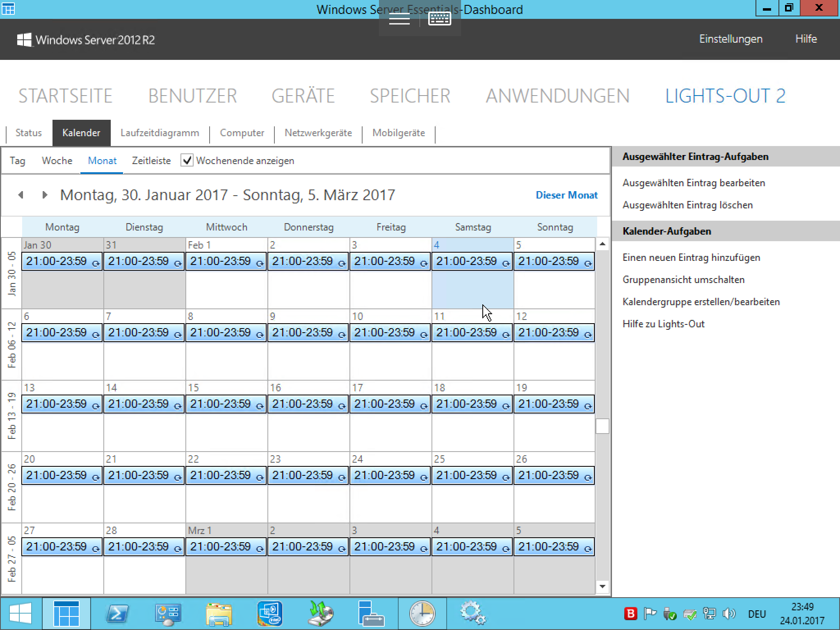Go to the previous month arrow
840x630 pixels.
pos(21,195)
